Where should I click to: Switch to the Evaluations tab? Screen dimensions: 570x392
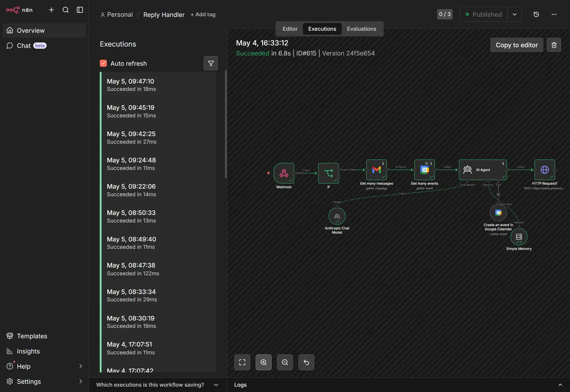click(362, 29)
